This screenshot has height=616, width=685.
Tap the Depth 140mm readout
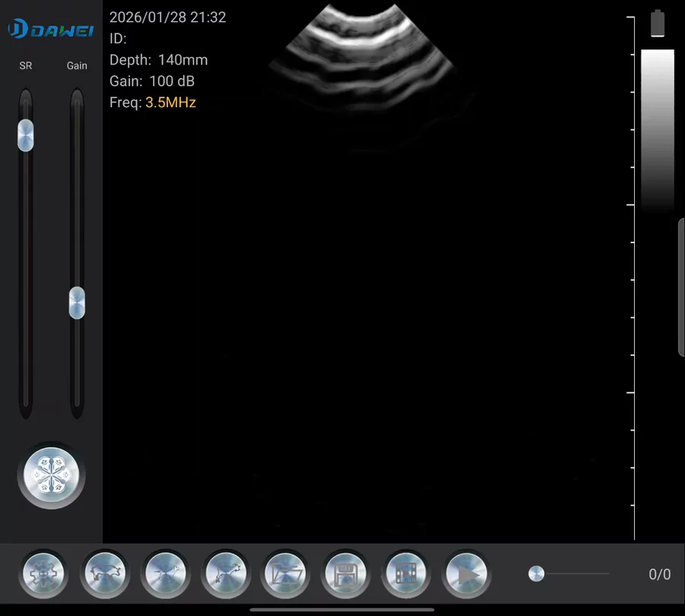pos(158,60)
